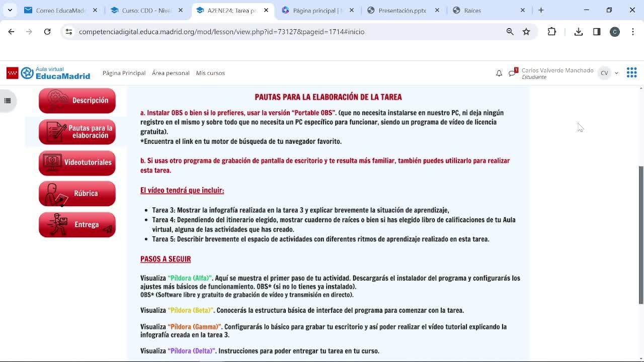The width and height of the screenshot is (644, 362).
Task: Close the Página principal tab
Action: [352, 10]
